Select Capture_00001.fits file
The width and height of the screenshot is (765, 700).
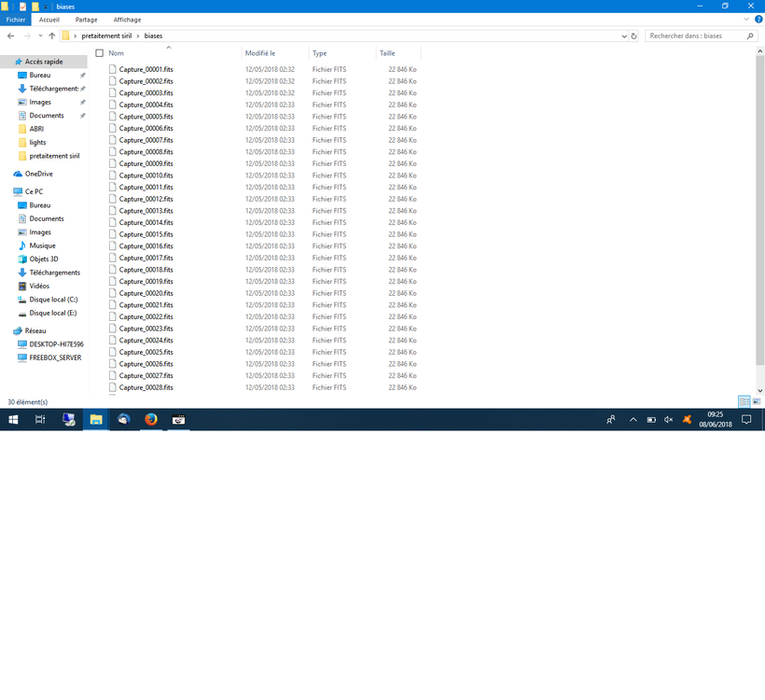(146, 69)
